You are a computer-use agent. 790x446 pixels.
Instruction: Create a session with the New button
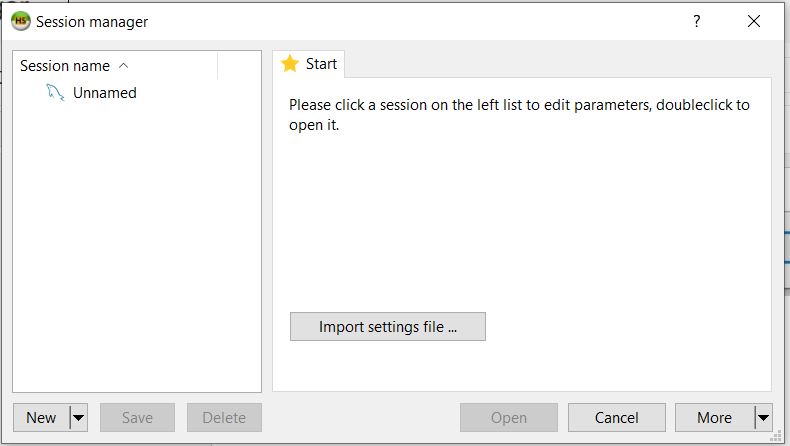coord(41,418)
